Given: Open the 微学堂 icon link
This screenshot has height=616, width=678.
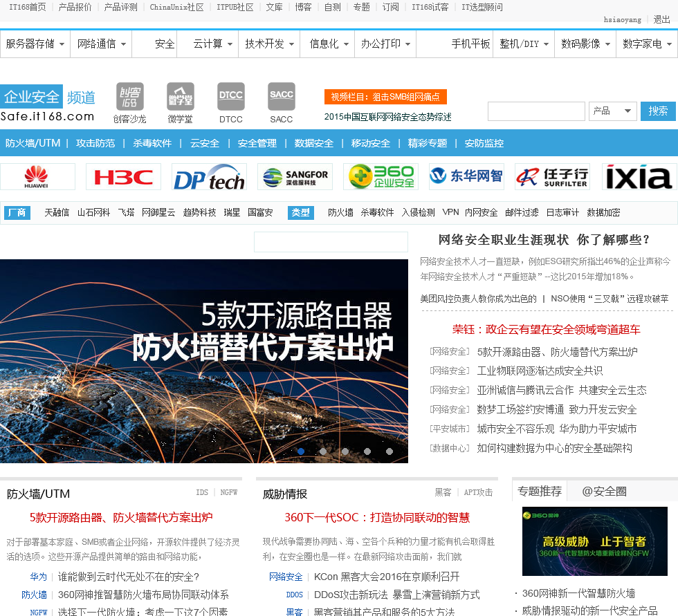Looking at the screenshot, I should point(181,103).
